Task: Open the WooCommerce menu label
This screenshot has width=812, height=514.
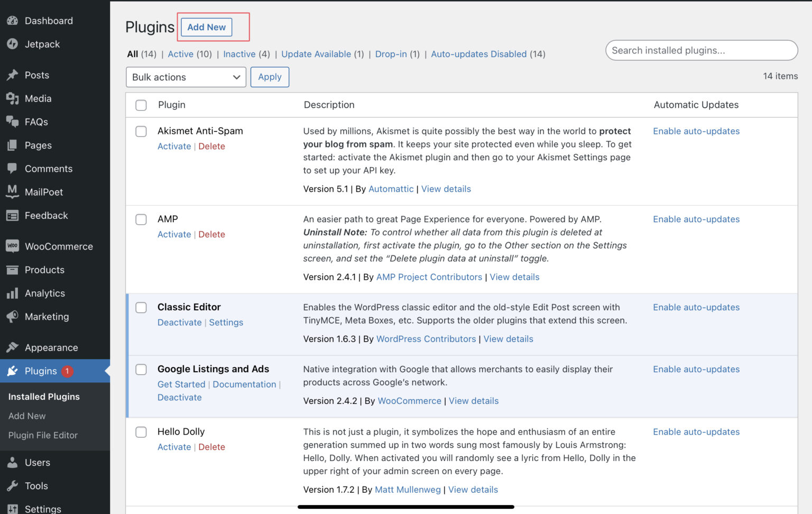Action: [x=59, y=246]
